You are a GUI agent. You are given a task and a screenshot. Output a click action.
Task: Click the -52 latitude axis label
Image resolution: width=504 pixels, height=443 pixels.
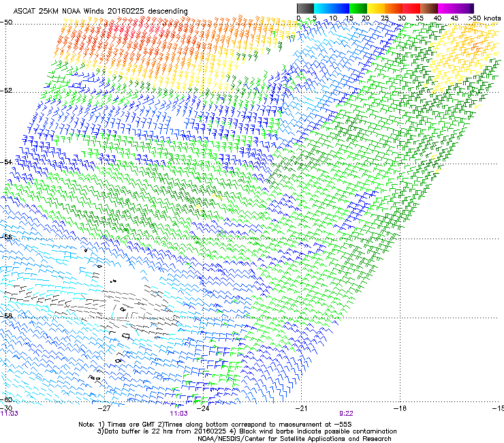click(x=6, y=91)
